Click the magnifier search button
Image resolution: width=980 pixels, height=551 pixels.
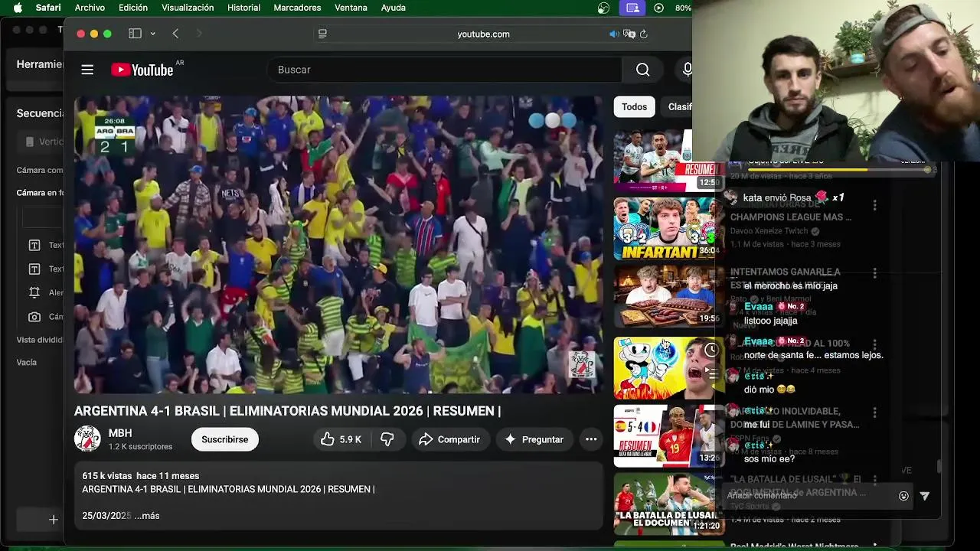tap(642, 70)
